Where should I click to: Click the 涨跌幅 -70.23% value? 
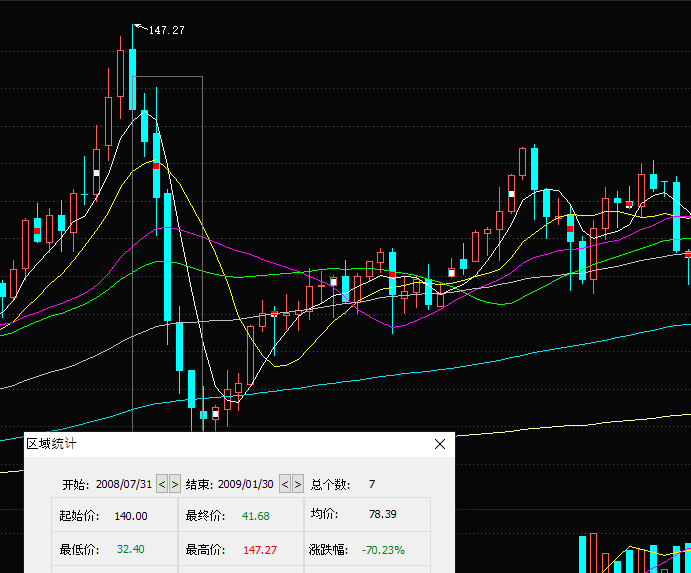pos(386,550)
